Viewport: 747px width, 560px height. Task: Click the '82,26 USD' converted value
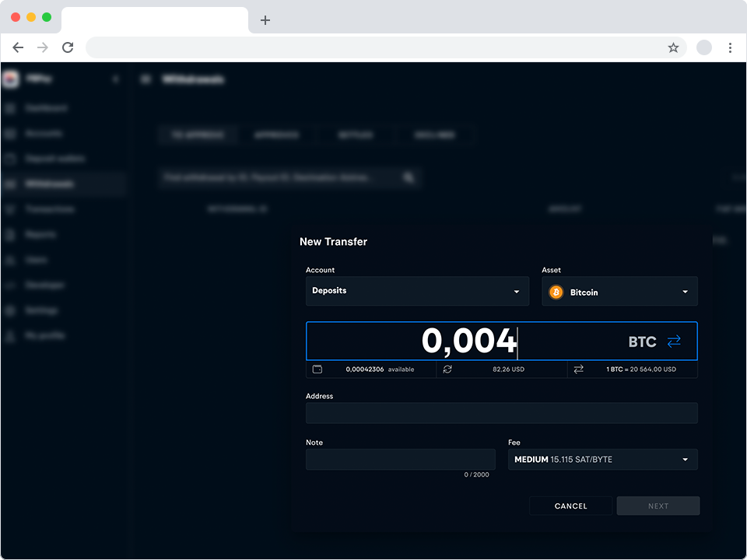[x=508, y=369]
